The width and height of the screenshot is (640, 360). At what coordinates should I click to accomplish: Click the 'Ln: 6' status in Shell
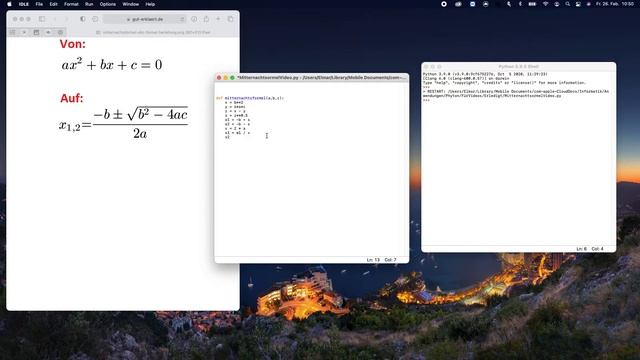tap(581, 249)
